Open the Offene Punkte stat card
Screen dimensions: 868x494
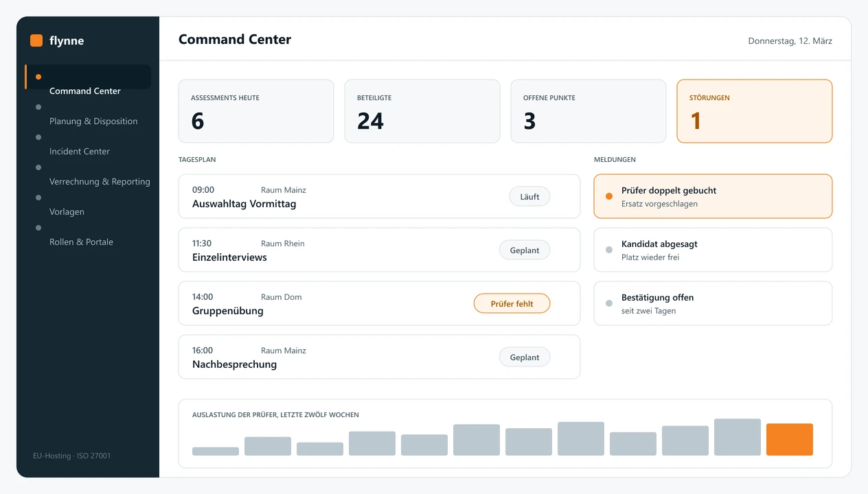[x=589, y=111]
